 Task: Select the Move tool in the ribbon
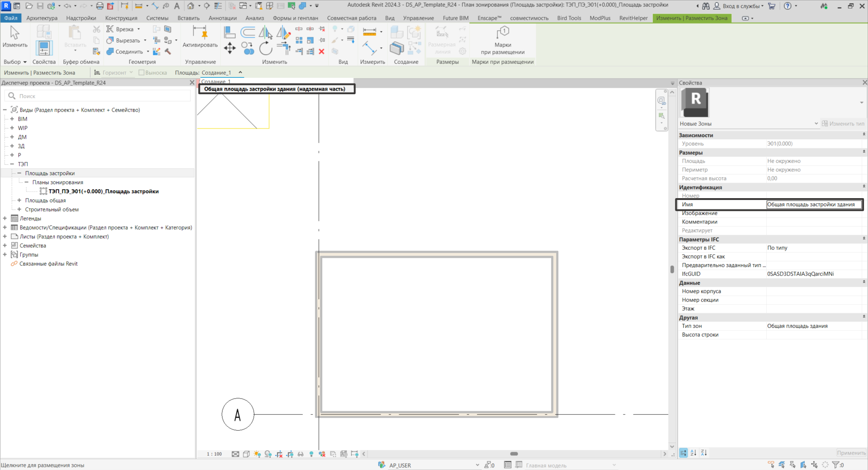point(230,48)
